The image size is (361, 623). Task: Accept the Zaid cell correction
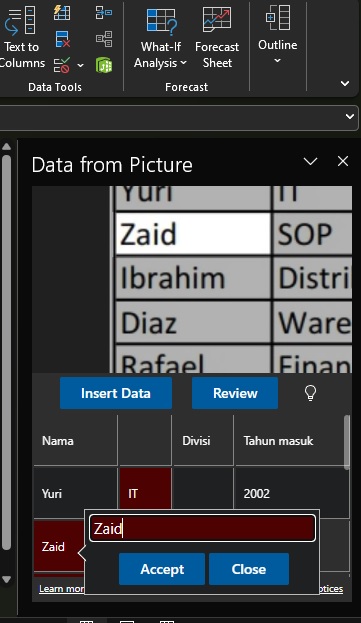(x=162, y=569)
